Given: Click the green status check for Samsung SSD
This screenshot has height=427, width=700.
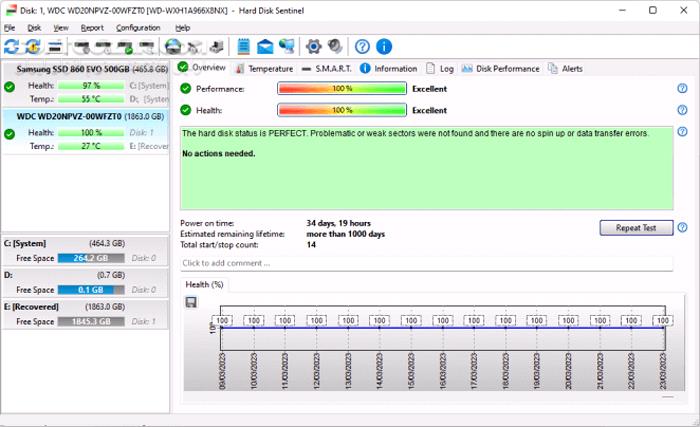Looking at the screenshot, I should [9, 87].
